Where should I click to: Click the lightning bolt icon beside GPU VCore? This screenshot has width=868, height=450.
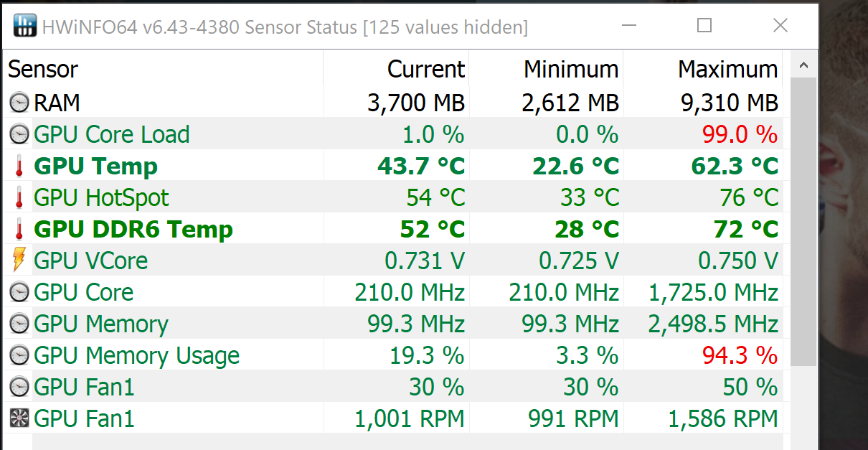point(19,261)
